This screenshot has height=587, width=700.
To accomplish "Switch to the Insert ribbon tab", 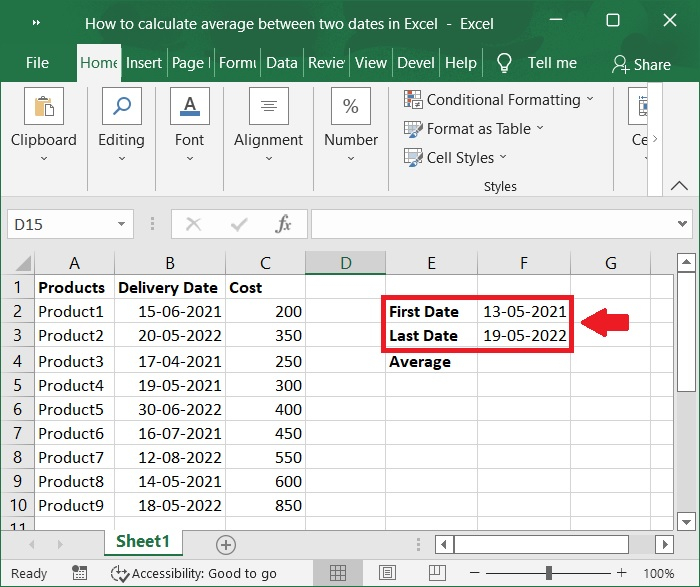I will (144, 63).
